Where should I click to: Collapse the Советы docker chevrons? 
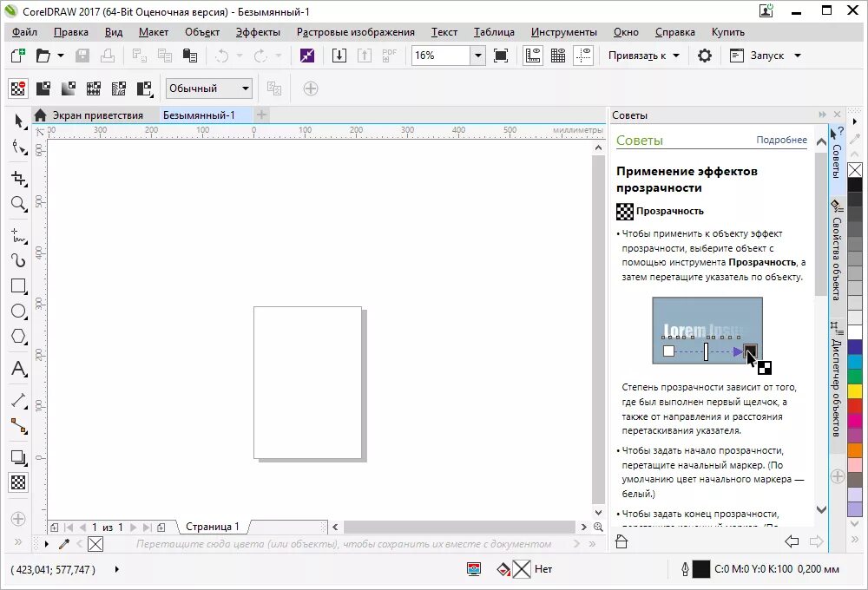pos(822,115)
